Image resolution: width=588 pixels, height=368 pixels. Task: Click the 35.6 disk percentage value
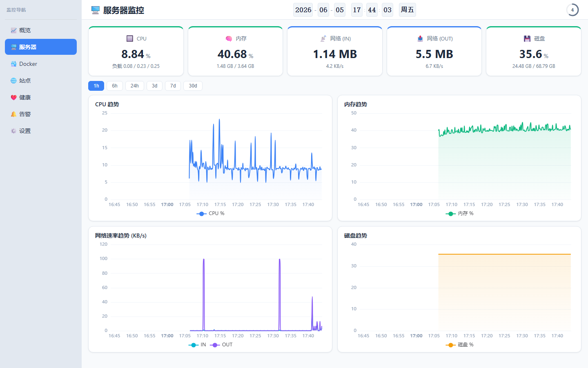pyautogui.click(x=531, y=54)
